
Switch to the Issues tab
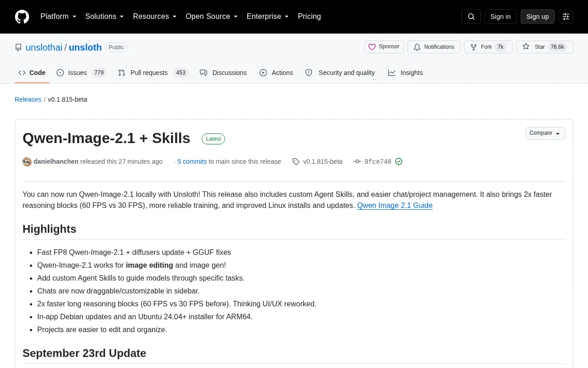[81, 73]
